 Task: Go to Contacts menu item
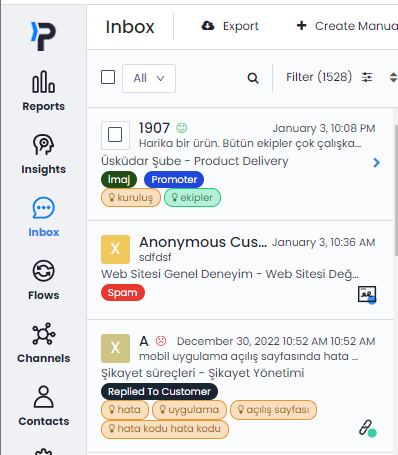pos(43,406)
